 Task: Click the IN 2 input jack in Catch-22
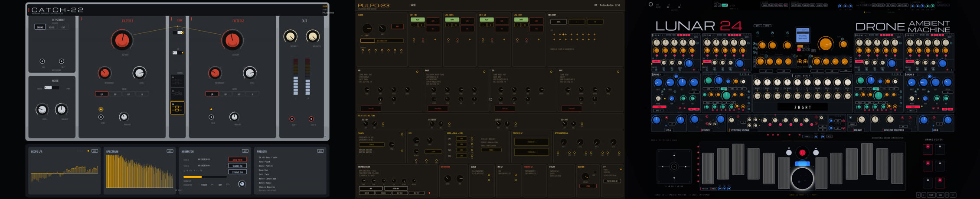point(62,61)
